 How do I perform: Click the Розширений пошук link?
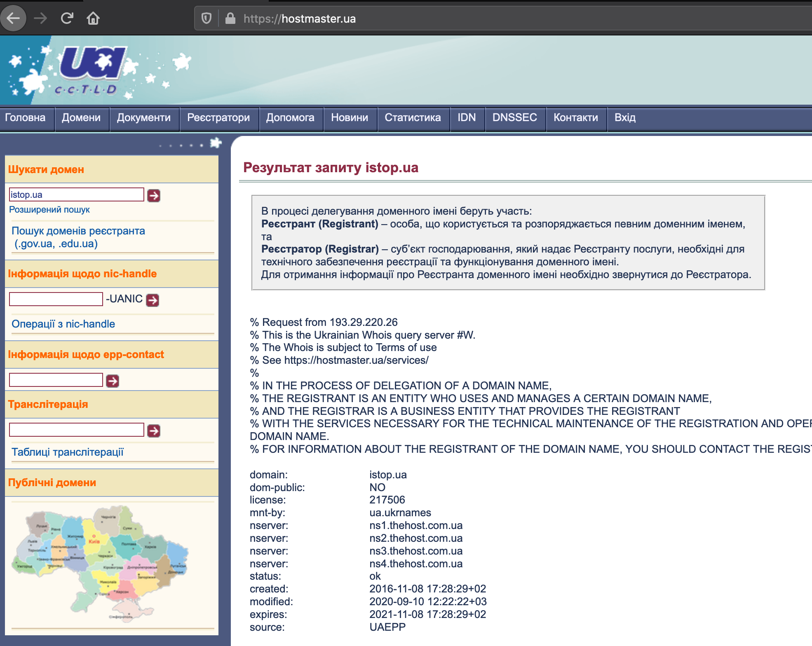[49, 210]
